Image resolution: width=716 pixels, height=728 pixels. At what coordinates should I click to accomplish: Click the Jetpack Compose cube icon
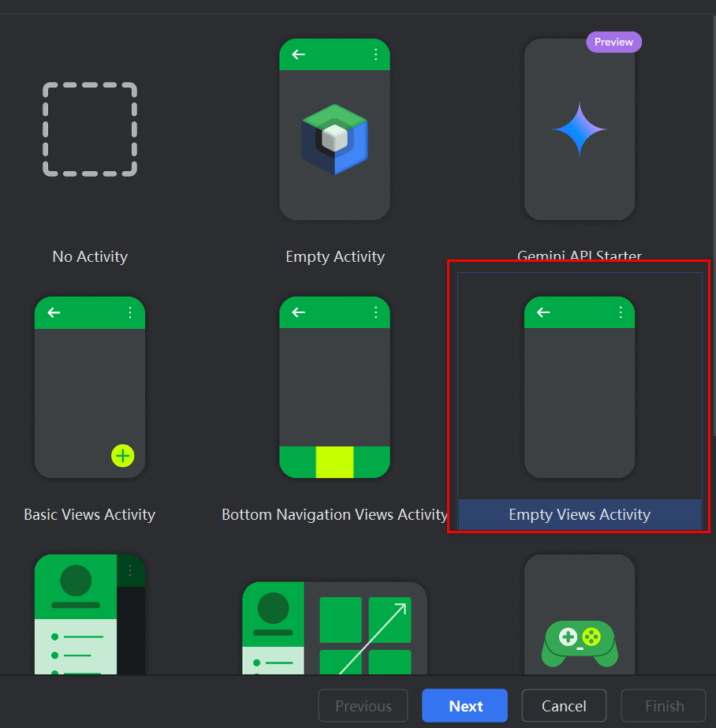pos(334,140)
